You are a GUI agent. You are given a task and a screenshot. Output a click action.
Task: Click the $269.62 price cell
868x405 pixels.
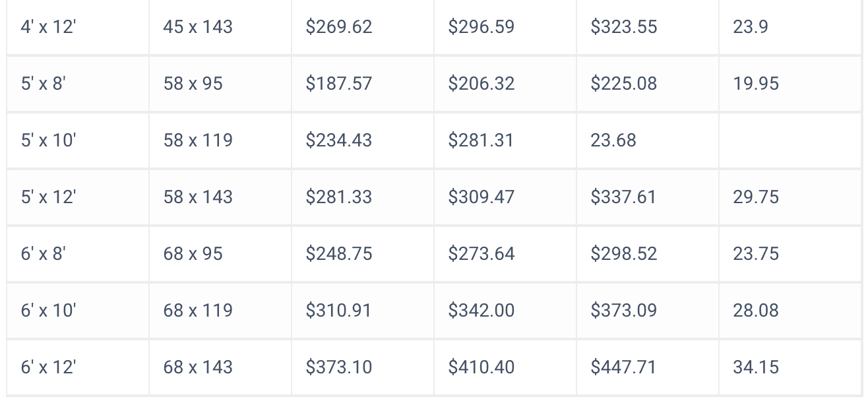point(339,27)
